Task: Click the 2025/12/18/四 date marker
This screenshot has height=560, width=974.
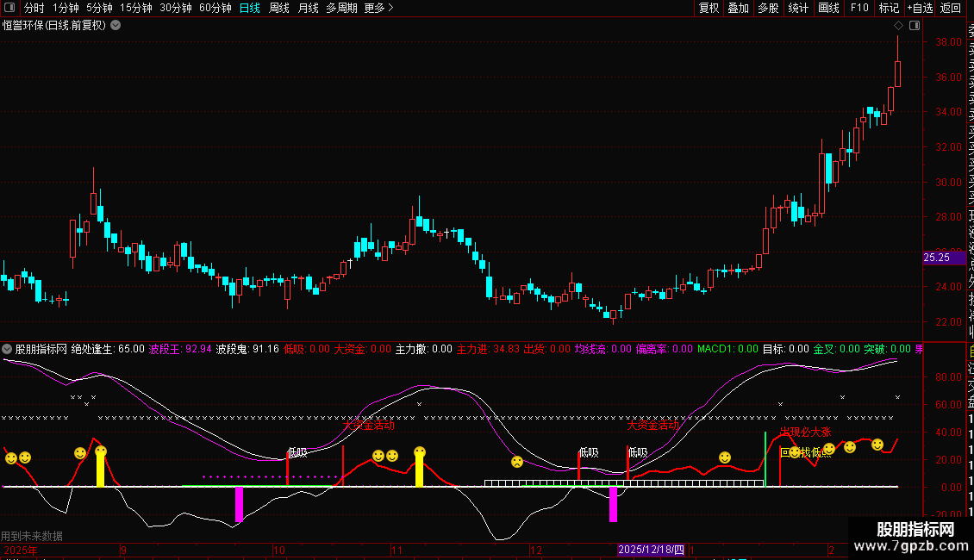Action: click(x=651, y=550)
